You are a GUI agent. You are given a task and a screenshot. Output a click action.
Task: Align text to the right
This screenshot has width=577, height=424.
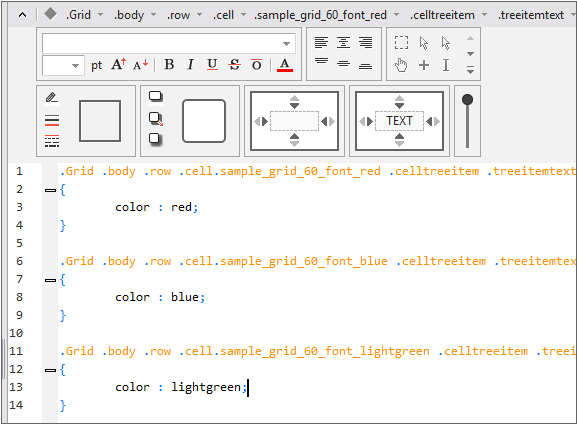tap(365, 42)
